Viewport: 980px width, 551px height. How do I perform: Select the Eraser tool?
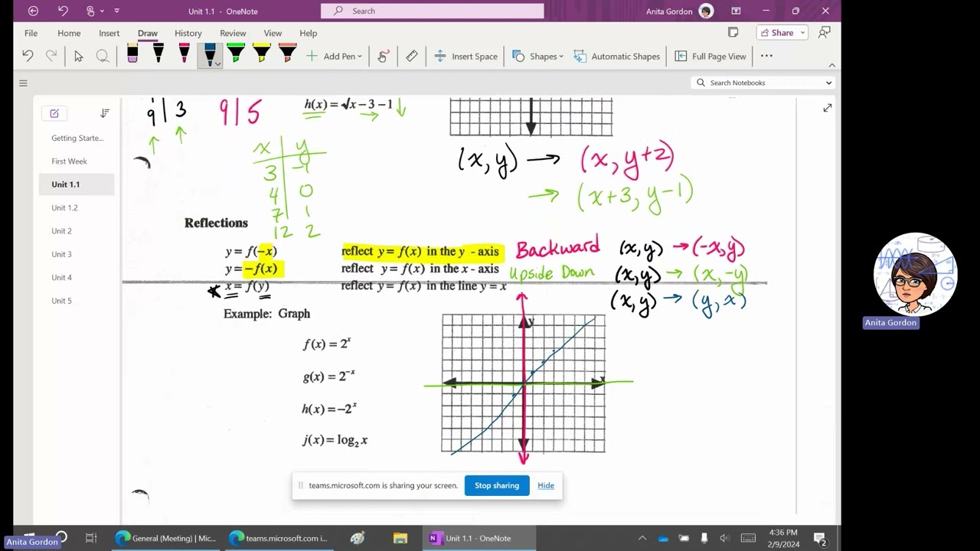click(132, 54)
